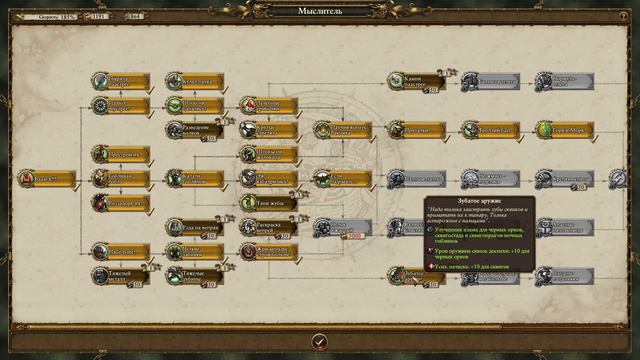
Task: Click the red mushroom icon technology node
Action: [x=248, y=106]
